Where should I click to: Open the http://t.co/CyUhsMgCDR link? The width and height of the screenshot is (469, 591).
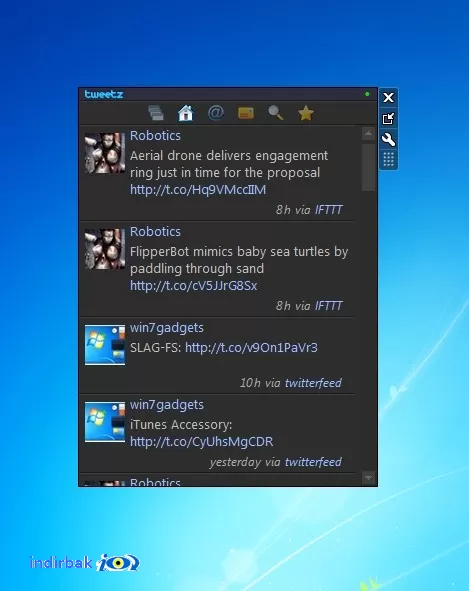201,441
